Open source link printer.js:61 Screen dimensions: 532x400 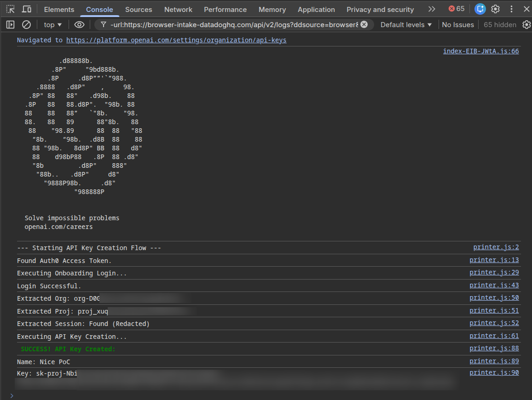tap(494, 336)
